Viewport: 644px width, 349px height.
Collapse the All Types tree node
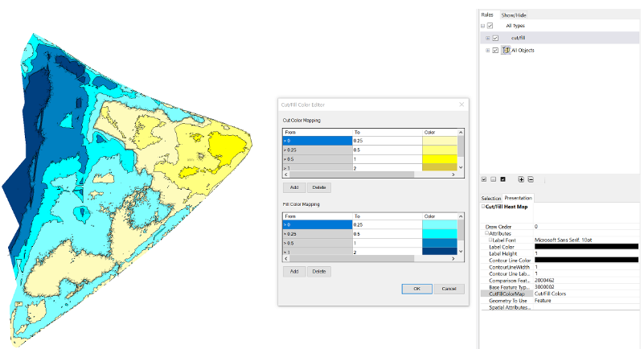[x=482, y=26]
